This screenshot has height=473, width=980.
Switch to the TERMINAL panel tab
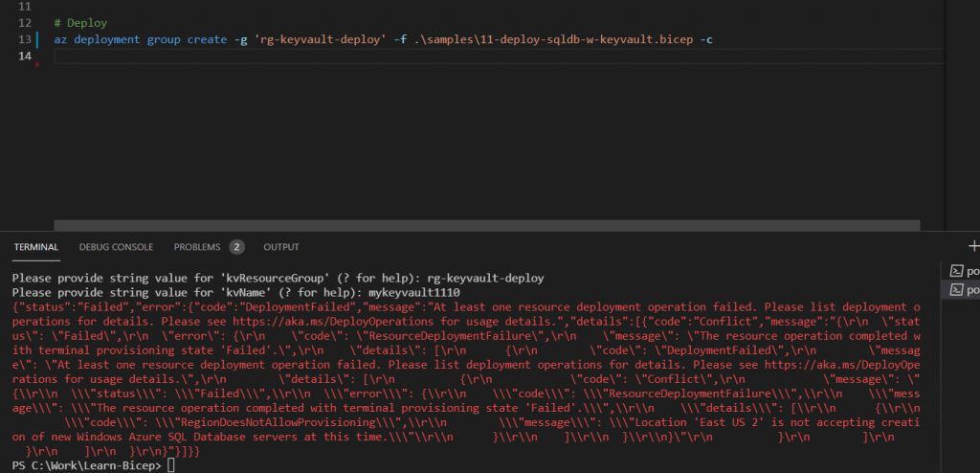pyautogui.click(x=36, y=247)
